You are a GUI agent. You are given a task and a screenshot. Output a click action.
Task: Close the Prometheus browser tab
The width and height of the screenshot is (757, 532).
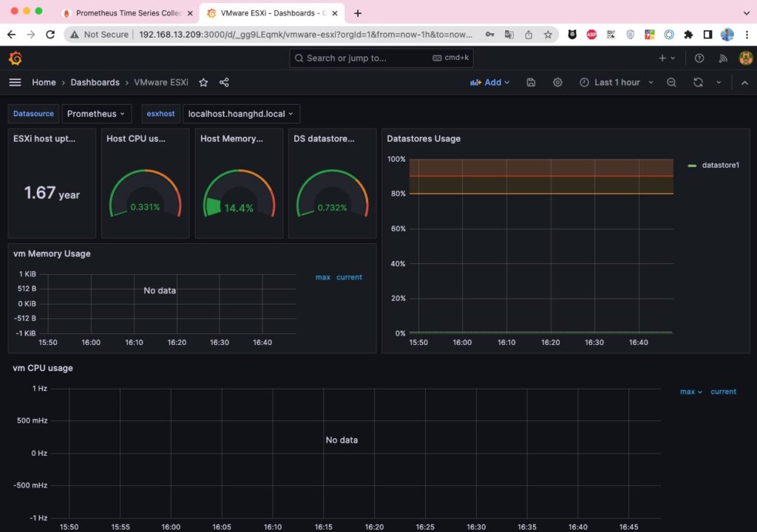(x=190, y=13)
